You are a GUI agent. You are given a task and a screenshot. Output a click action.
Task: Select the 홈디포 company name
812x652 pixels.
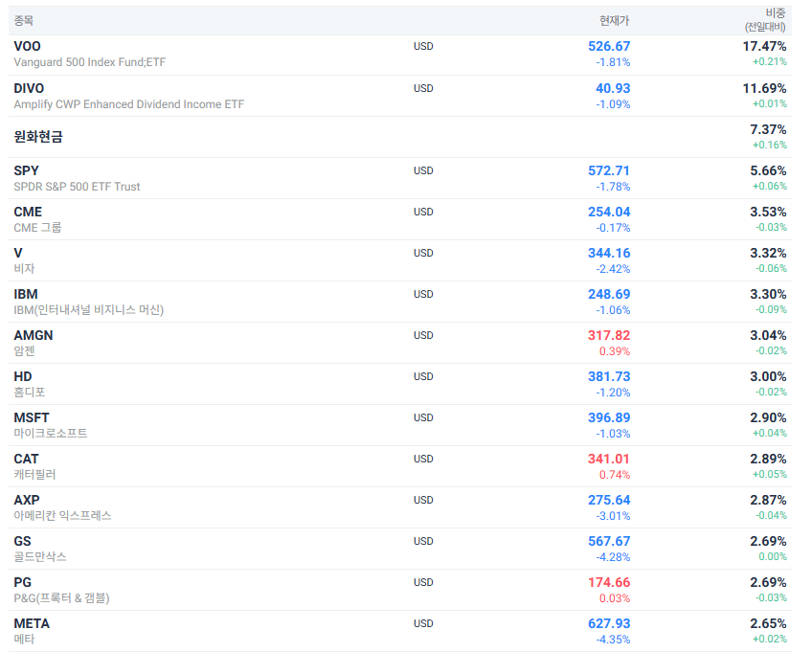pos(30,393)
